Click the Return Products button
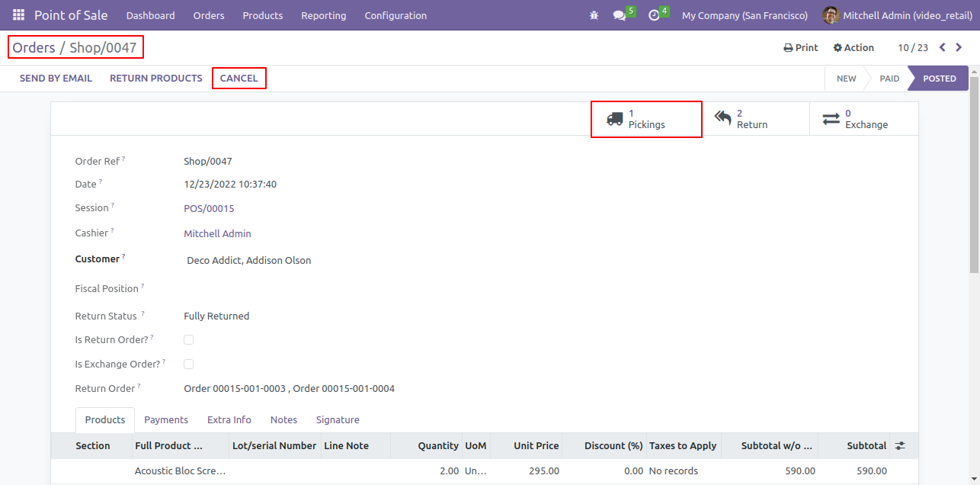Image resolution: width=980 pixels, height=485 pixels. [x=156, y=78]
